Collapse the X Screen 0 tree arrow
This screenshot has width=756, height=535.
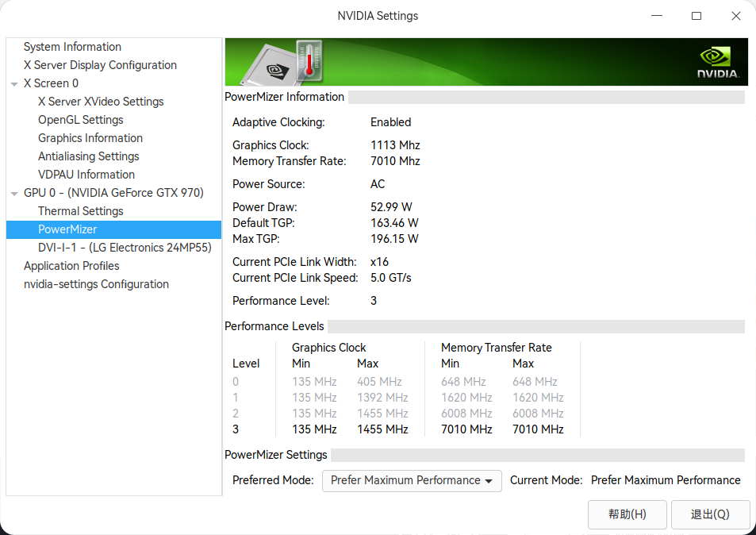14,84
